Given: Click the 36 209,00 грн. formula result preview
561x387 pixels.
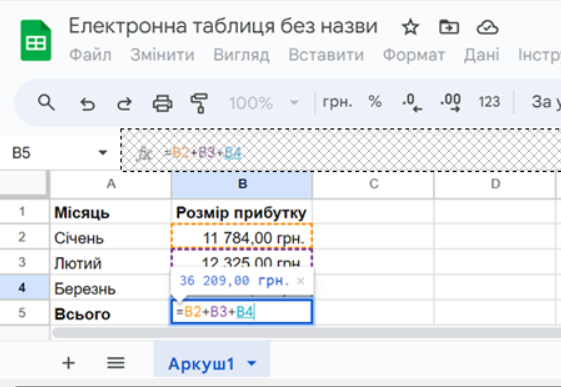Looking at the screenshot, I should [234, 281].
